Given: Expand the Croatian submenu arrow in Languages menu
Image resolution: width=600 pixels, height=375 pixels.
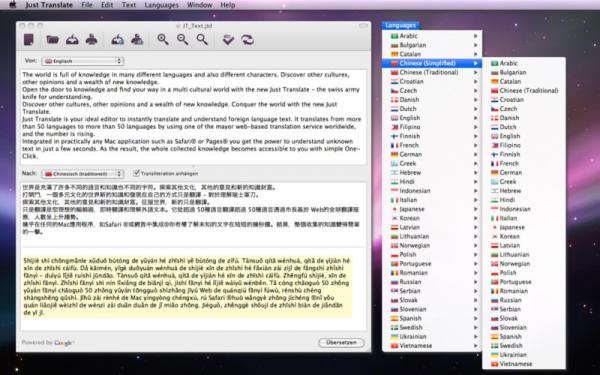Looking at the screenshot, I should point(476,82).
